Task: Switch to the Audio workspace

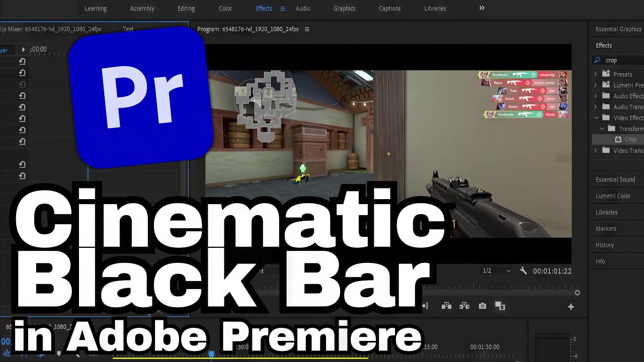Action: coord(303,9)
